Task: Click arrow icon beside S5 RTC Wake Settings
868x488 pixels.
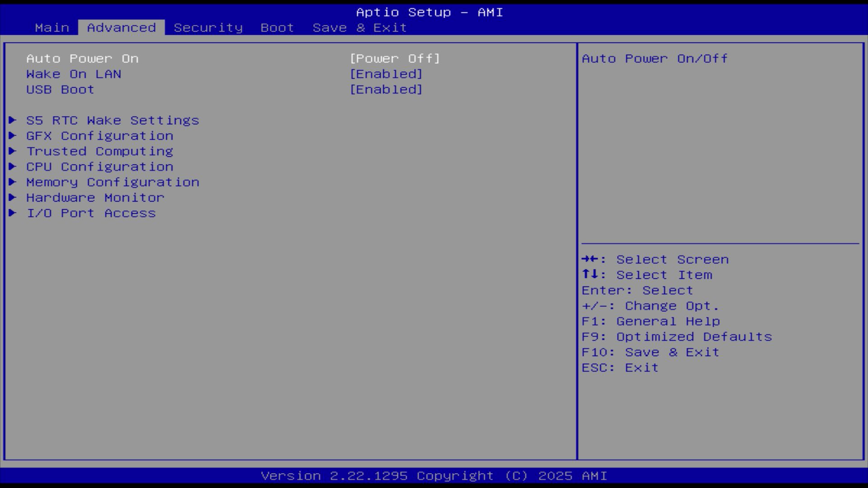Action: click(13, 120)
